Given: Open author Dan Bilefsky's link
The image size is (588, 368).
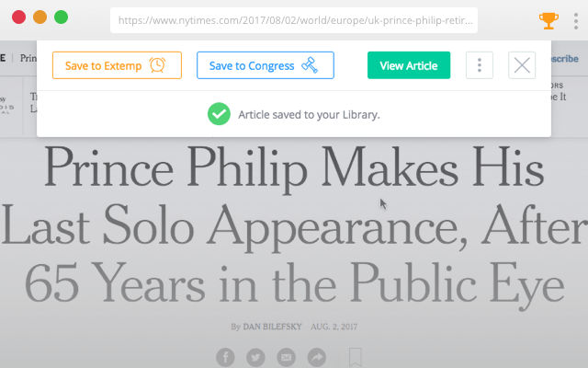Looking at the screenshot, I should (273, 327).
